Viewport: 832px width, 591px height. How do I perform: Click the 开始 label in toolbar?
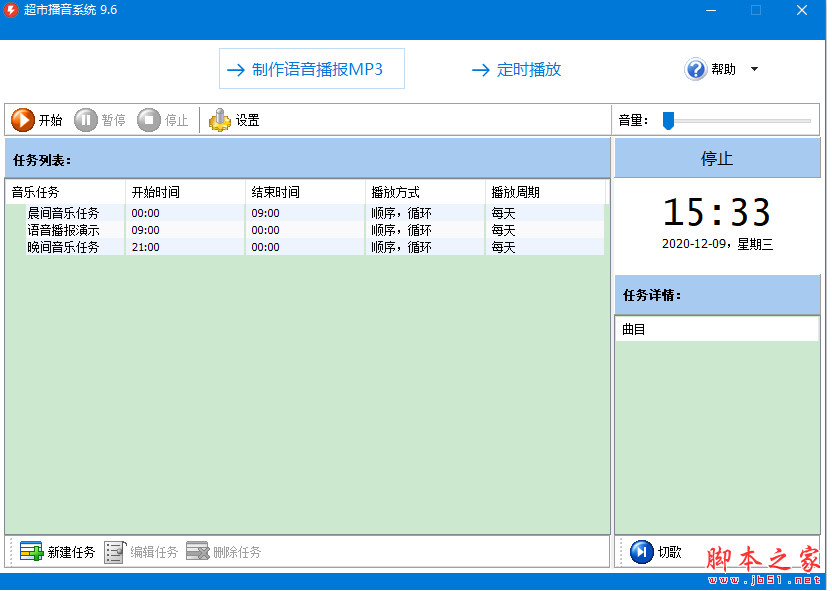(x=50, y=120)
